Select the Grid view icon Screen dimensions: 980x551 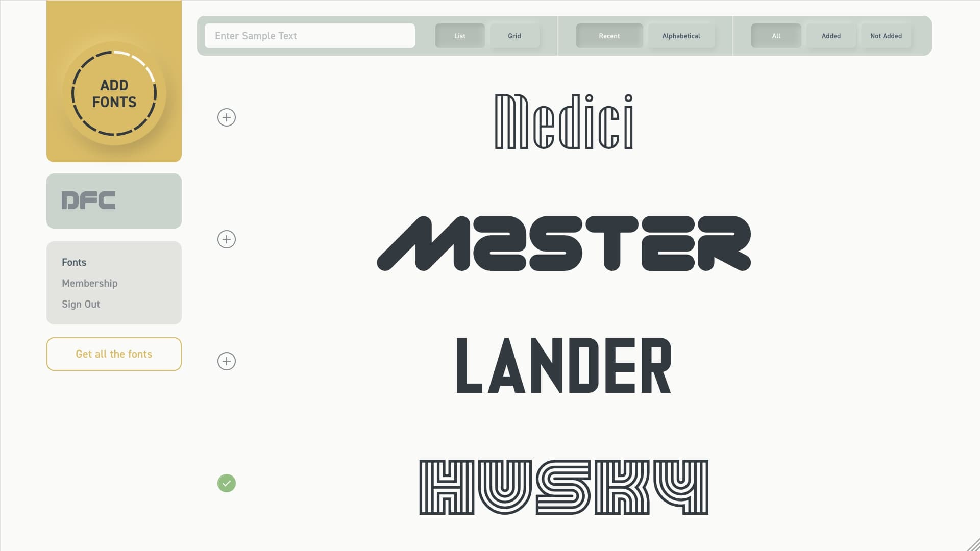[514, 36]
